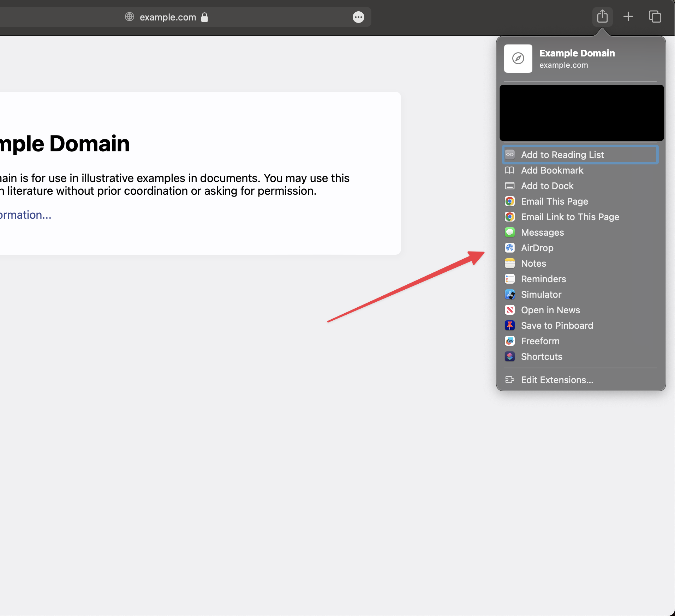Select AirDrop to share the page

(x=537, y=248)
